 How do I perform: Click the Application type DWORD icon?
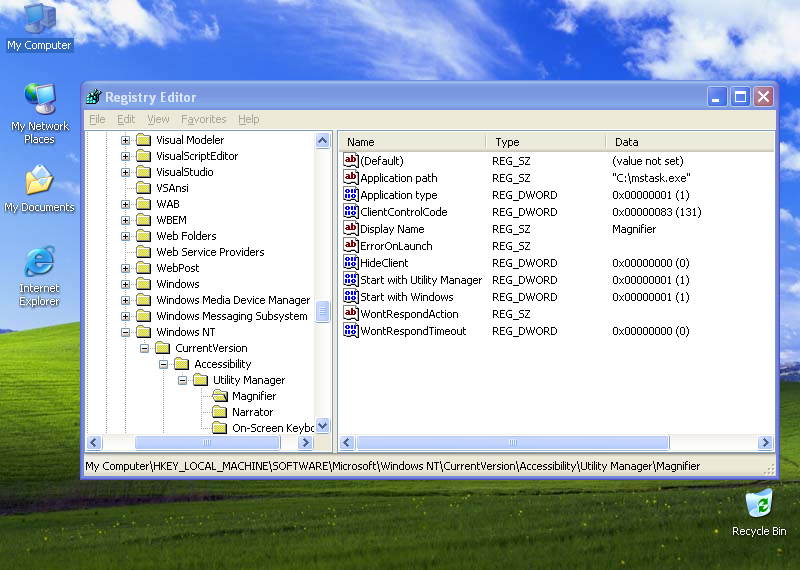point(351,194)
